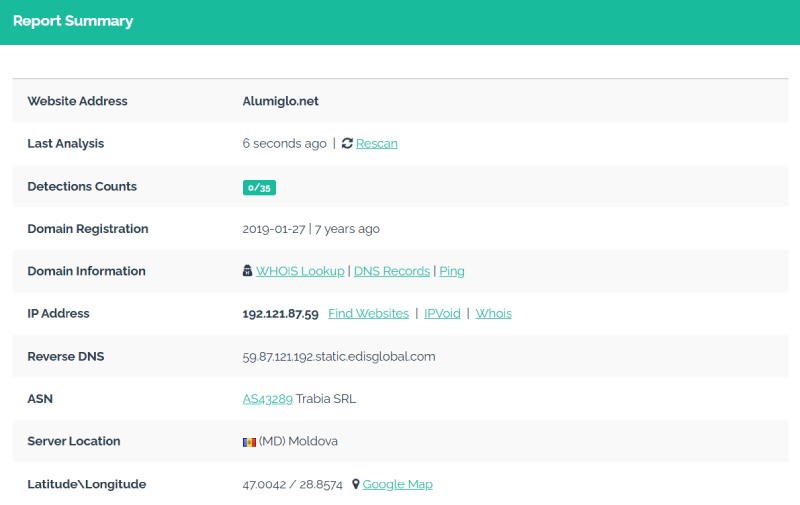800x505 pixels.
Task: Click the 0/35 detections badge
Action: [259, 188]
